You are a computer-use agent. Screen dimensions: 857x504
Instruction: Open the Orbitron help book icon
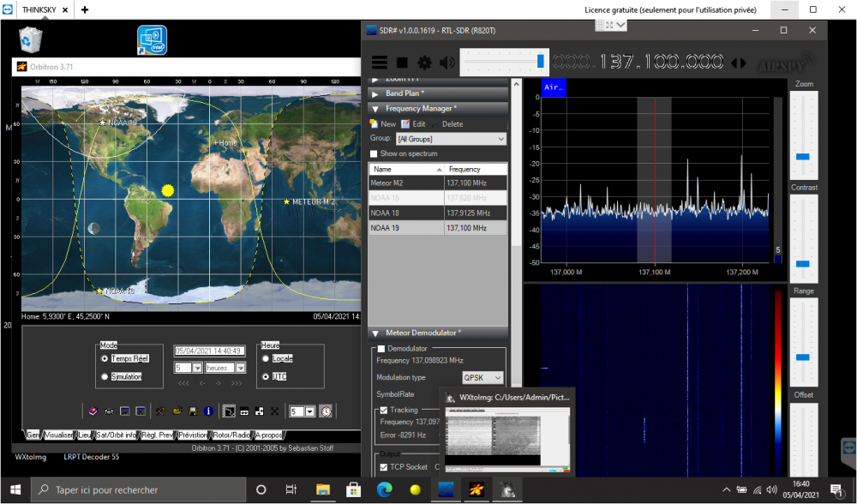[93, 411]
